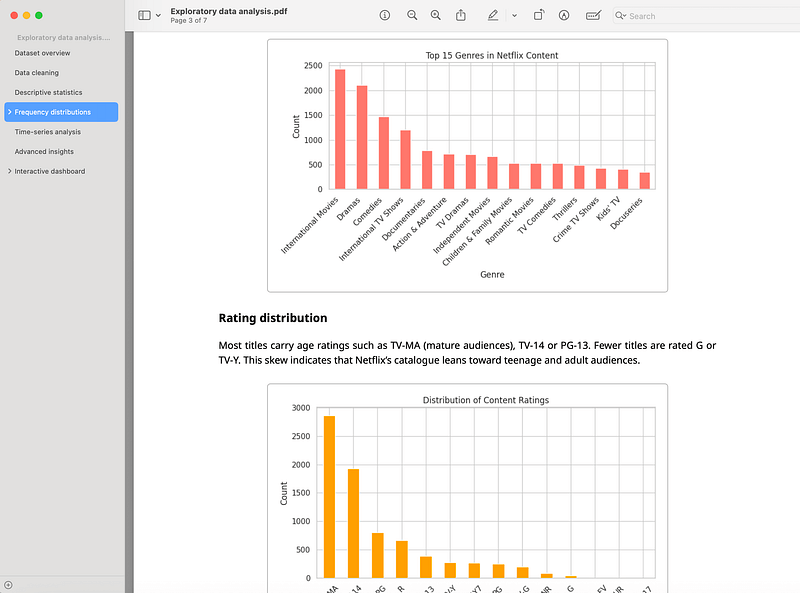The width and height of the screenshot is (800, 593).
Task: Zoom out of the PDF page
Action: tap(412, 15)
